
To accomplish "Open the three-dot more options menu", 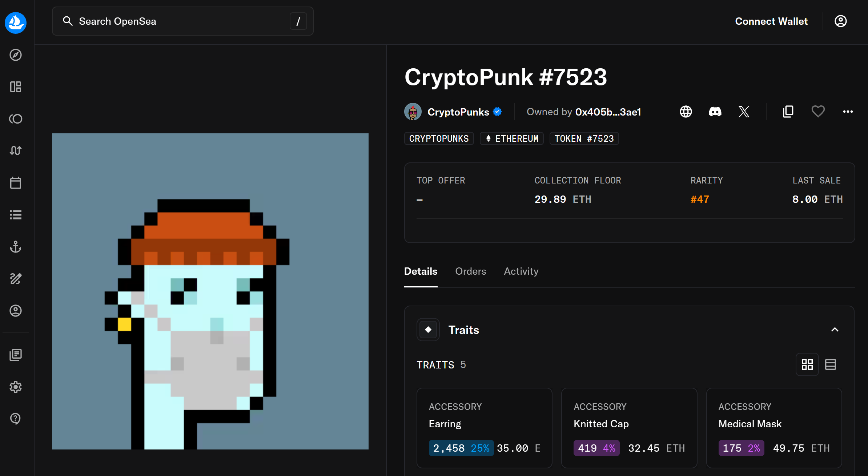I will pos(848,112).
